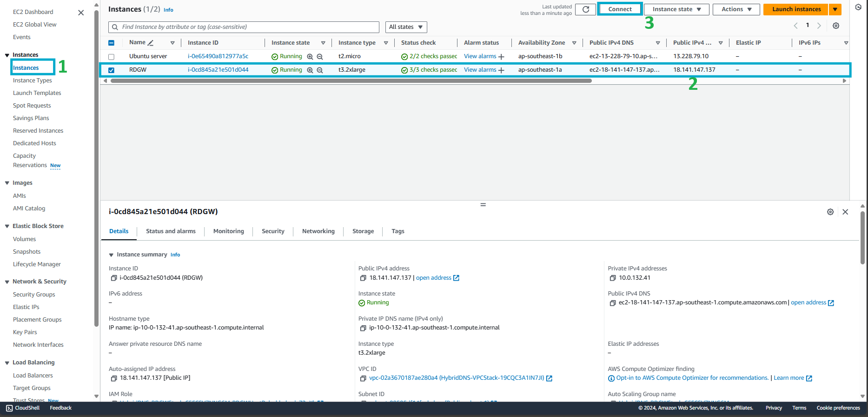Open the Storage tab
The height and width of the screenshot is (417, 868).
coord(363,231)
